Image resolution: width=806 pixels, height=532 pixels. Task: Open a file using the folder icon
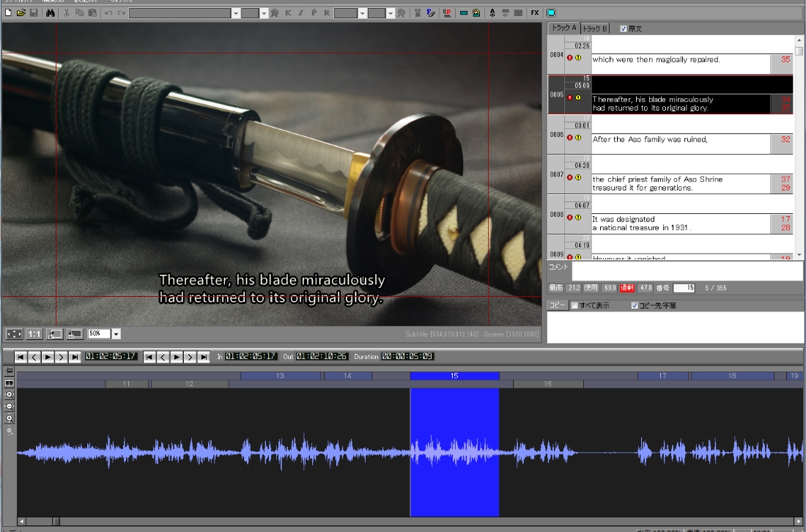pyautogui.click(x=21, y=13)
